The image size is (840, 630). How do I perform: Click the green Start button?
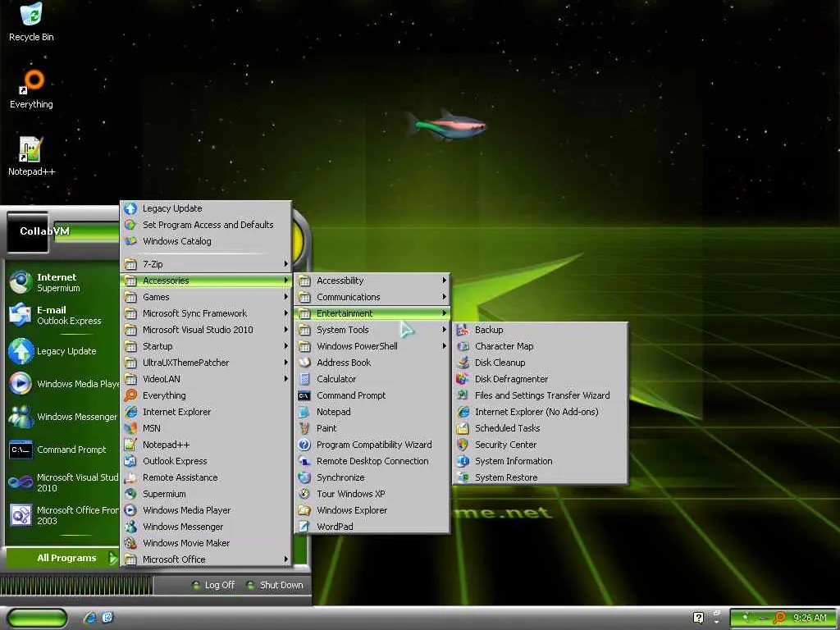click(38, 619)
